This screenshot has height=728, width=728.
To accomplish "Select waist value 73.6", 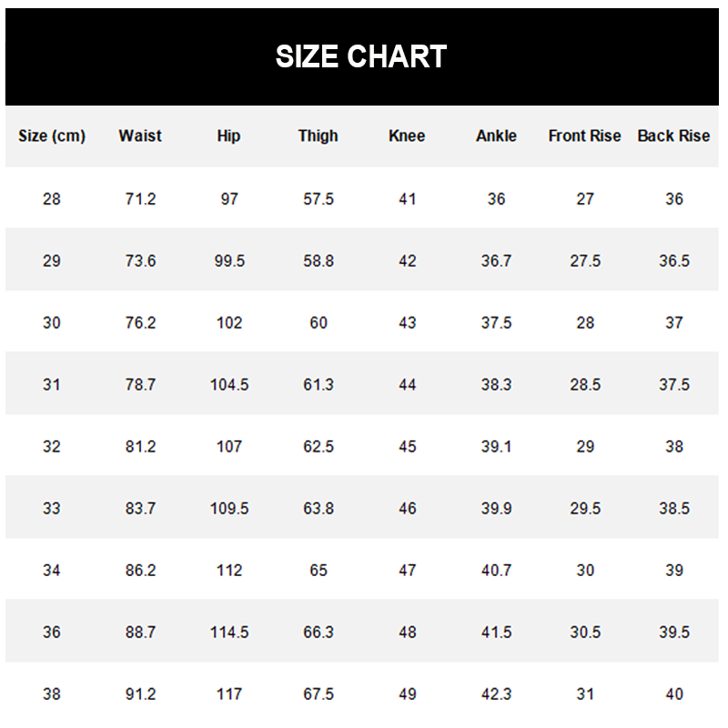I will (x=141, y=261).
